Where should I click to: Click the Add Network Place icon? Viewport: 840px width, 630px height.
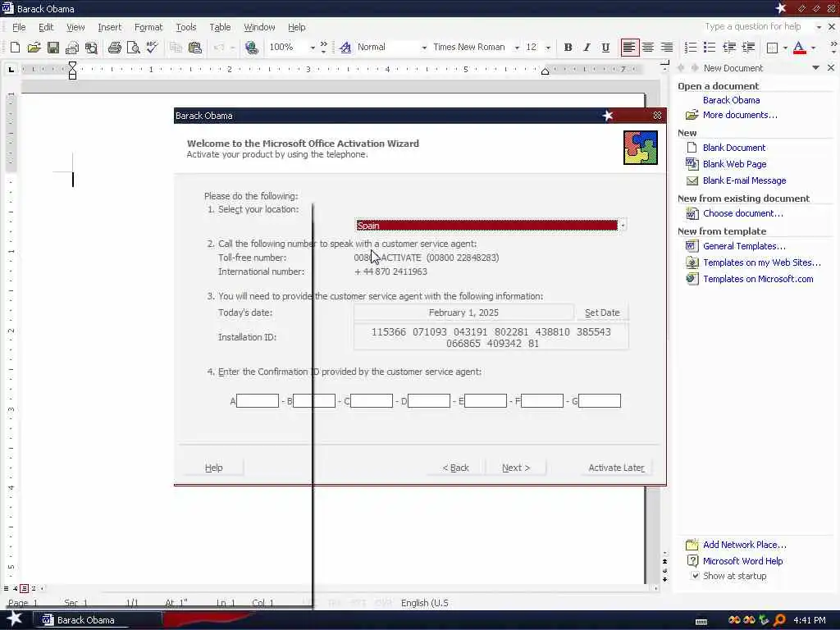[x=692, y=545]
